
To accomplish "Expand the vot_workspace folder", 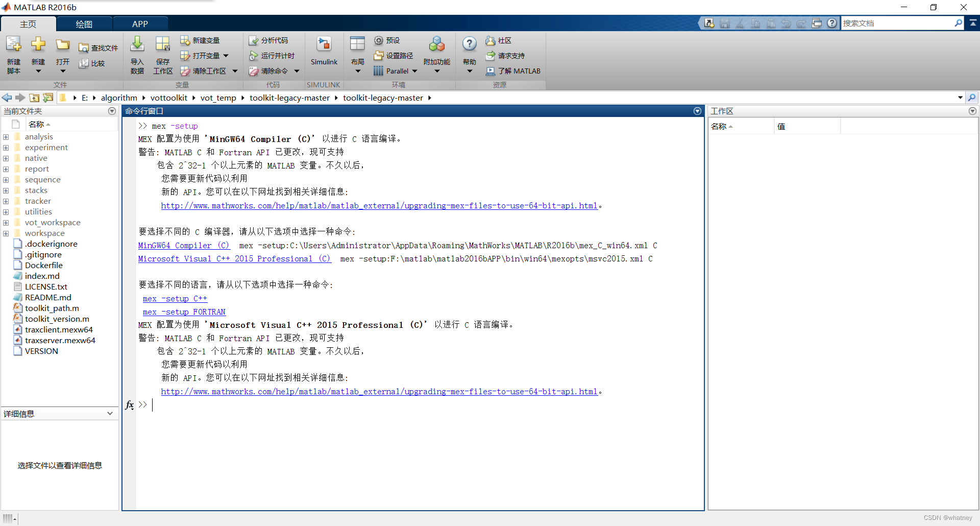I will 6,223.
